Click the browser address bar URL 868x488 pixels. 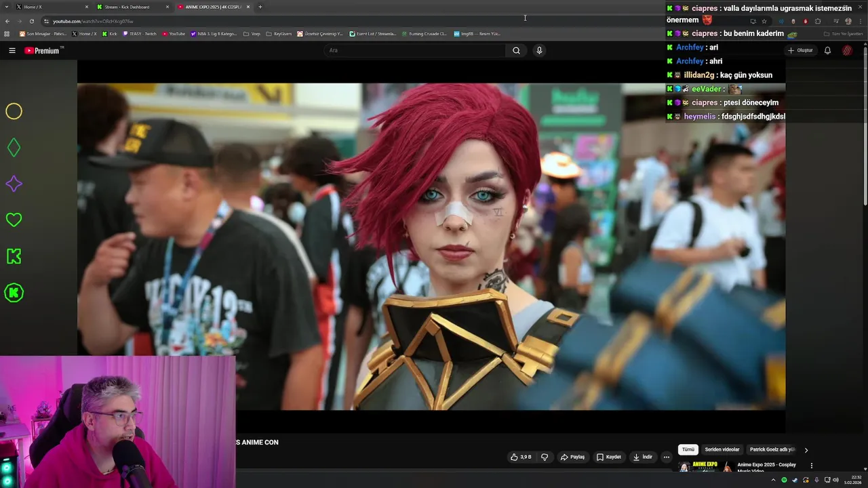click(93, 21)
